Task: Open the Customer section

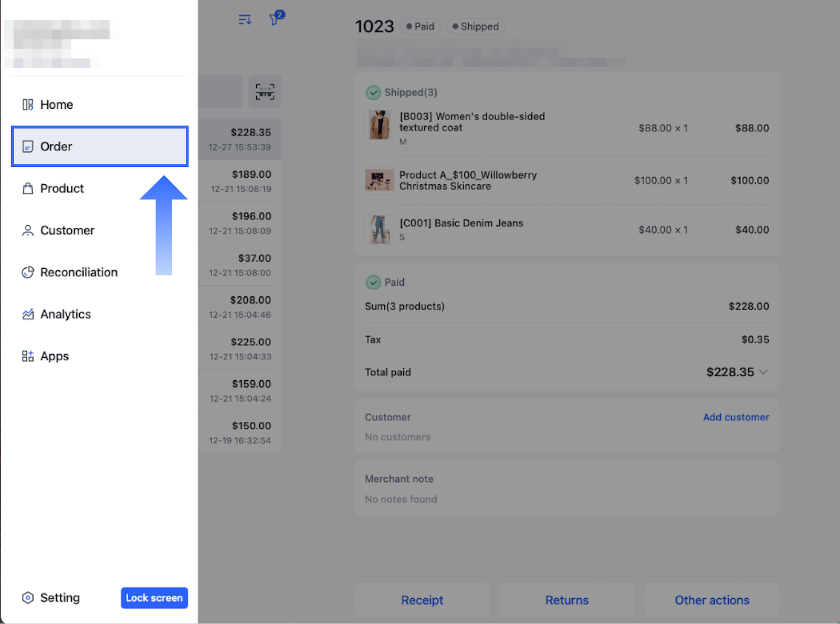Action: [100, 231]
